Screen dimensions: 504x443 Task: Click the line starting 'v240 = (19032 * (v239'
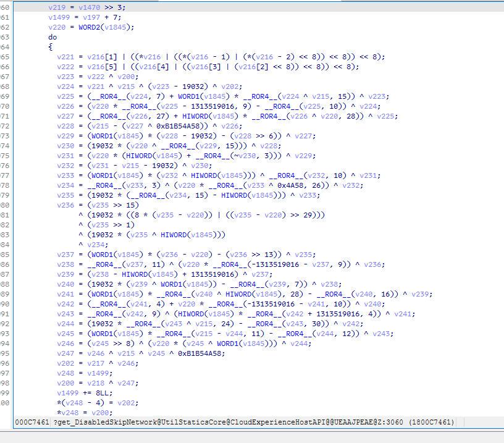coord(199,284)
